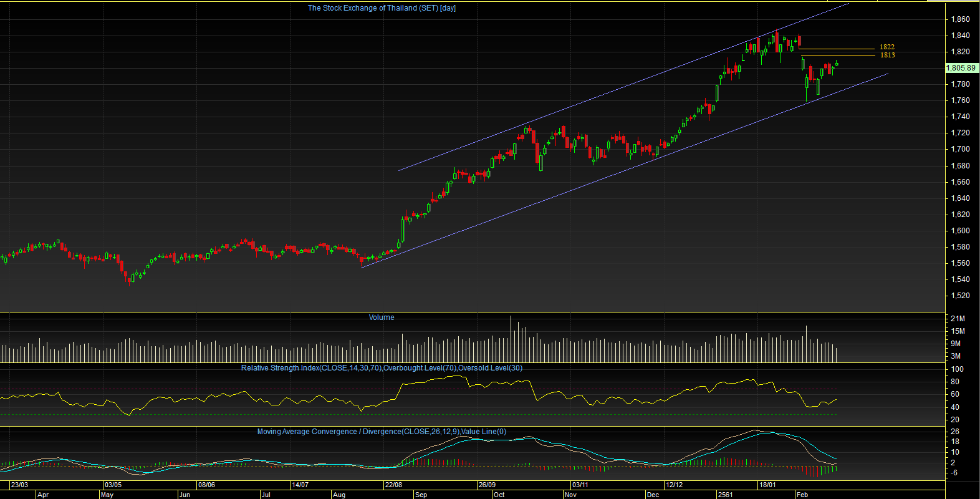
Task: Click the 3M volume axis label
Action: [956, 356]
